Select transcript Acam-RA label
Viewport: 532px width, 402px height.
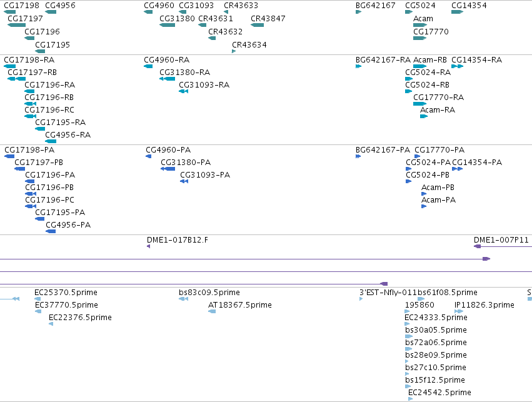pyautogui.click(x=438, y=110)
